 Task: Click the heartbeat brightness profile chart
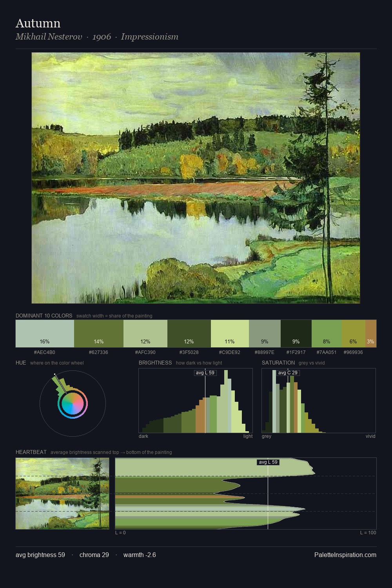pos(246,494)
